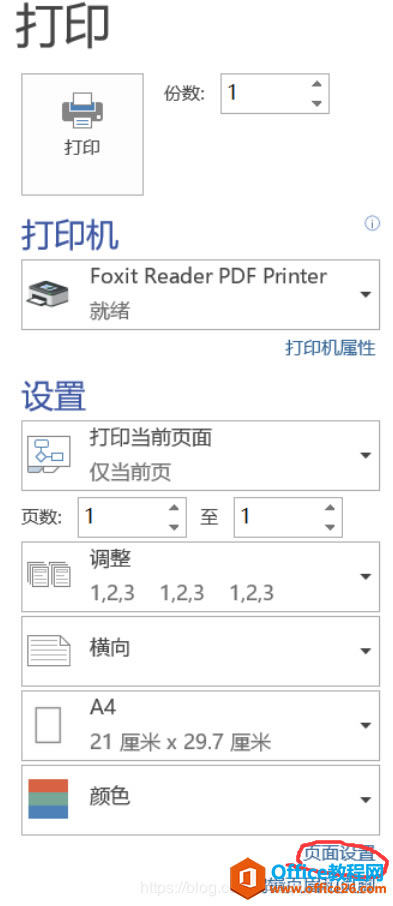Increase the start page number
This screenshot has width=393, height=906.
coord(173,508)
